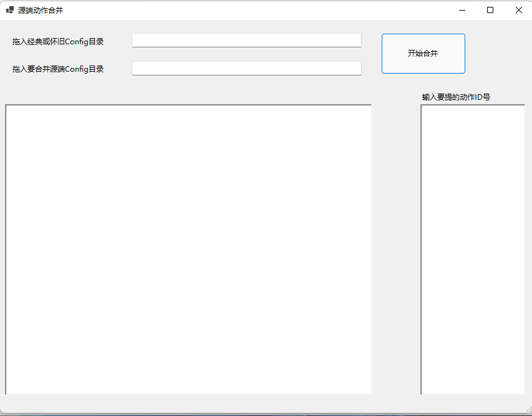Click the 拖入要合并源端Config目录 label
532x416 pixels.
(58, 69)
